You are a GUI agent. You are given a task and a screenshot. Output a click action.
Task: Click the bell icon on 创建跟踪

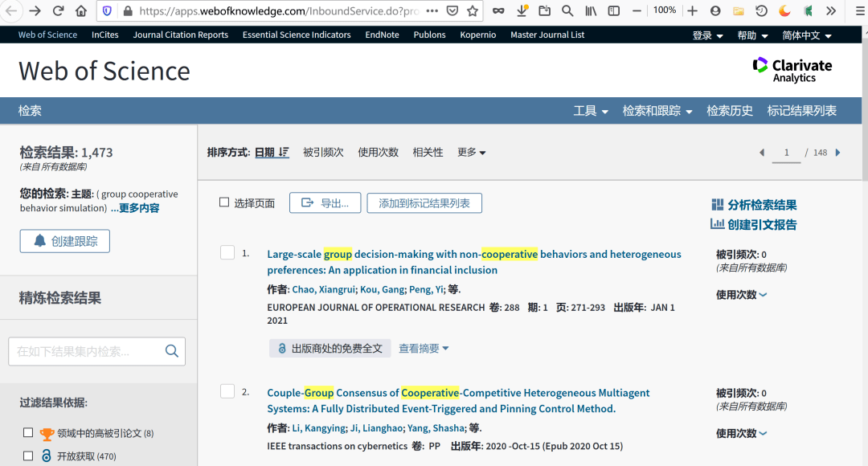pyautogui.click(x=40, y=241)
